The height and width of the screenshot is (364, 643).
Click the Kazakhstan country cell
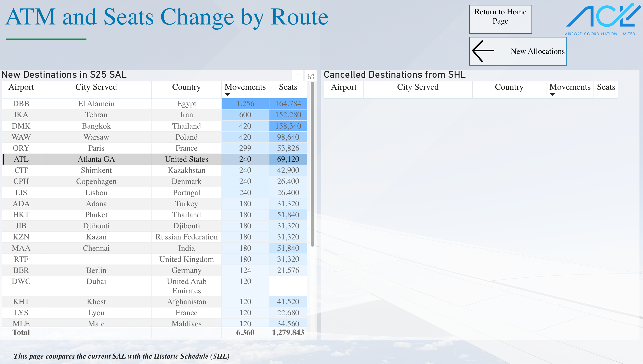coord(186,170)
